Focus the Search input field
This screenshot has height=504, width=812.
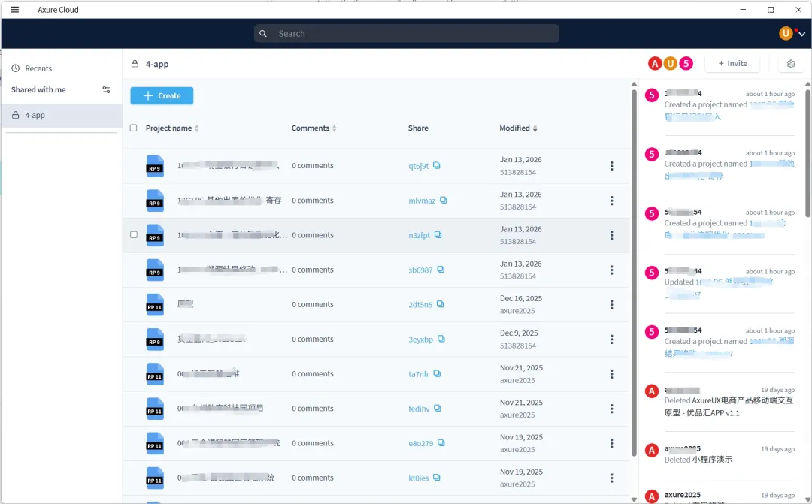[x=407, y=34]
